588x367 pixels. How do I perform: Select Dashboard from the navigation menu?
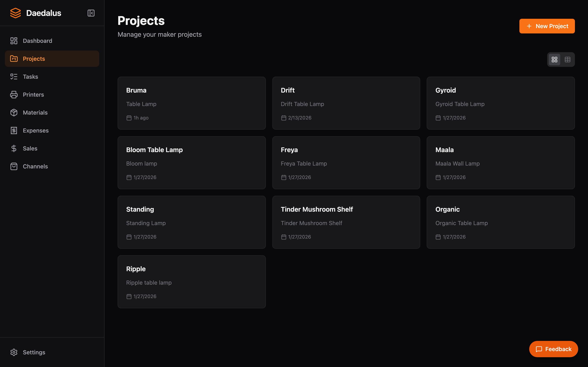click(x=37, y=41)
